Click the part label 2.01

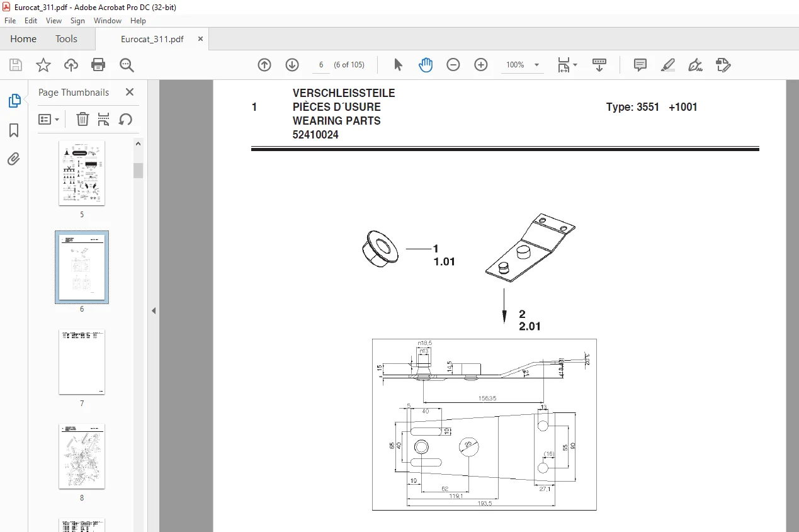[530, 327]
